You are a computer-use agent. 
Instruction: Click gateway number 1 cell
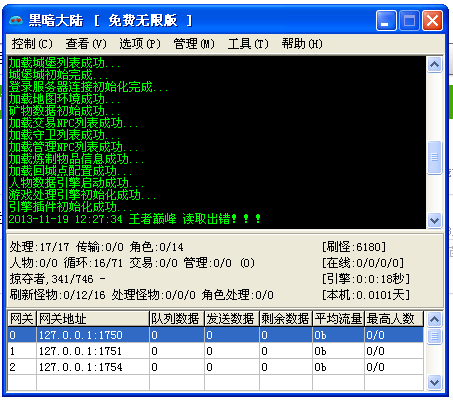coord(22,351)
